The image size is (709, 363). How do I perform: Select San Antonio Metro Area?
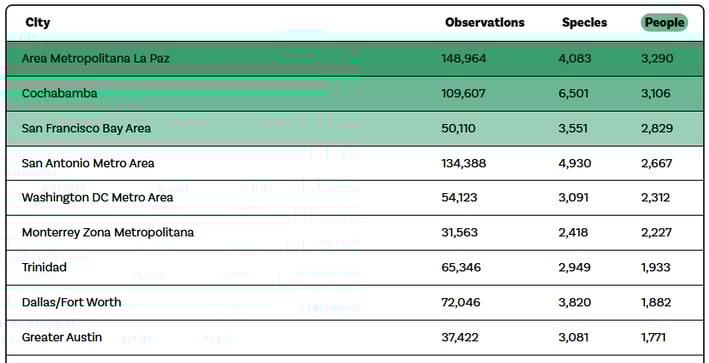[x=355, y=163]
